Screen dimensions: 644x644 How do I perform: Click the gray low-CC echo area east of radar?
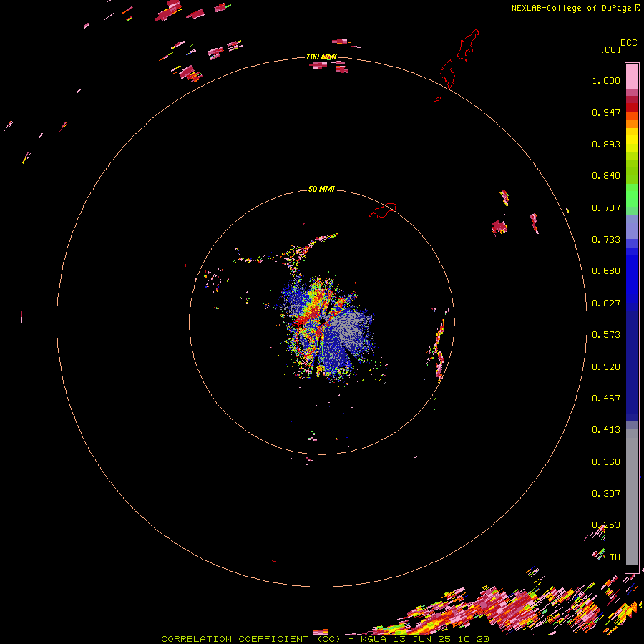point(351,326)
